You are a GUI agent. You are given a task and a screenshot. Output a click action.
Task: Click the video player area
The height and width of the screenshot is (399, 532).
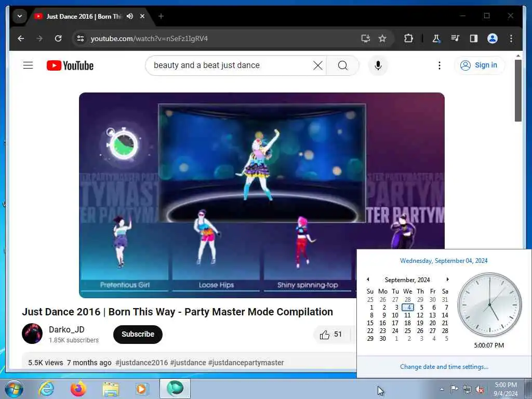click(262, 195)
